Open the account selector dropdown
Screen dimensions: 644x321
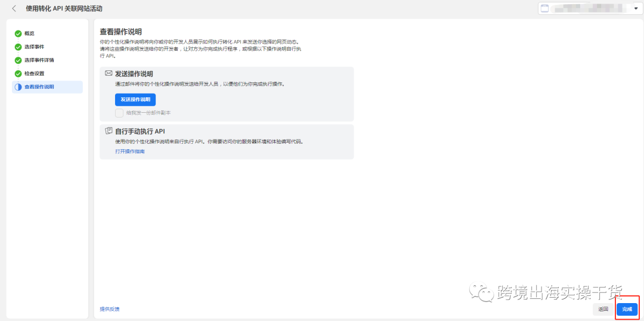point(590,8)
